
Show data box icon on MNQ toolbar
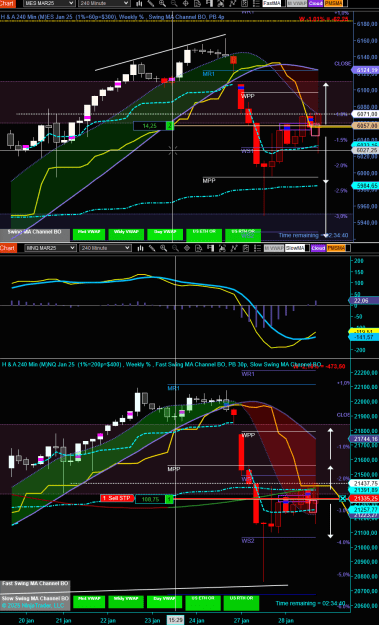coord(198,248)
